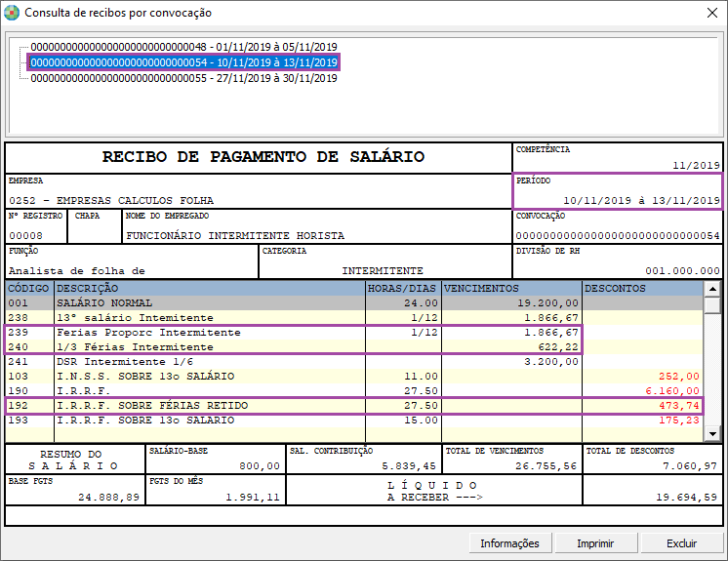This screenshot has height=561, width=728.
Task: Open the Informações button
Action: click(x=509, y=543)
